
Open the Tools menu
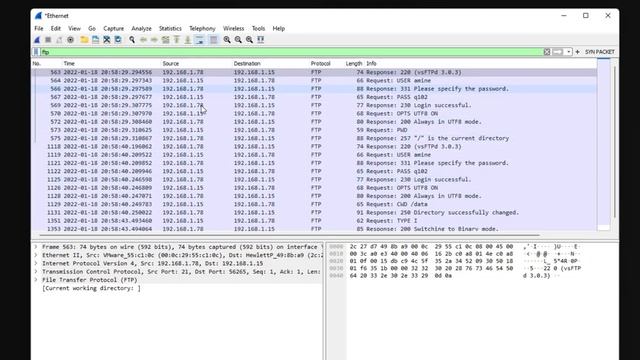(x=258, y=29)
